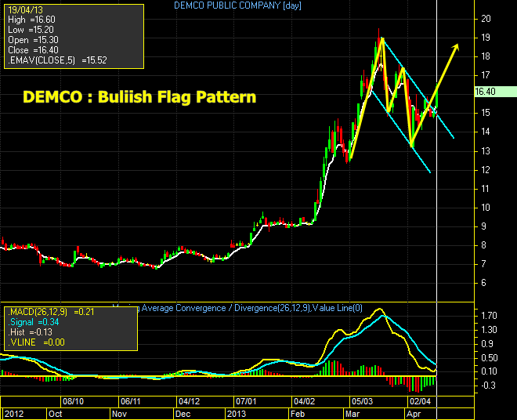Click the MACD(26,12,9) =0.21 readout
This screenshot has height=420, width=517.
(x=51, y=312)
